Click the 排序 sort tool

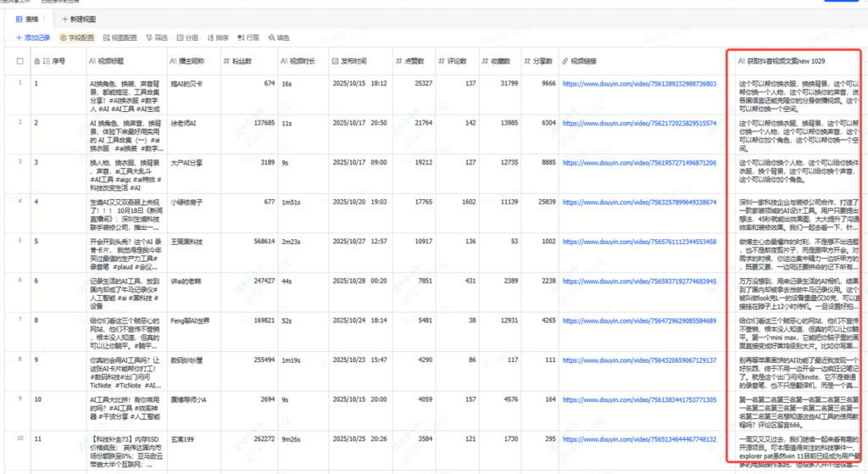coord(218,38)
